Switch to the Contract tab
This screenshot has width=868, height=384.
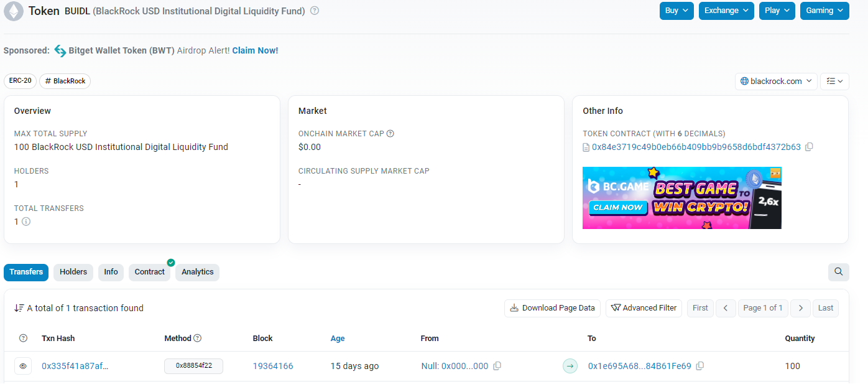[150, 272]
